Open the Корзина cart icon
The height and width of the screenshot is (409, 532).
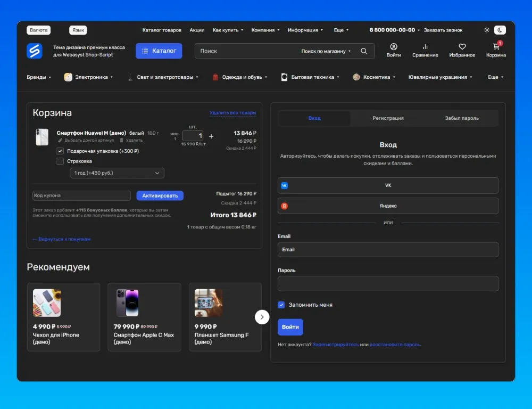point(496,47)
